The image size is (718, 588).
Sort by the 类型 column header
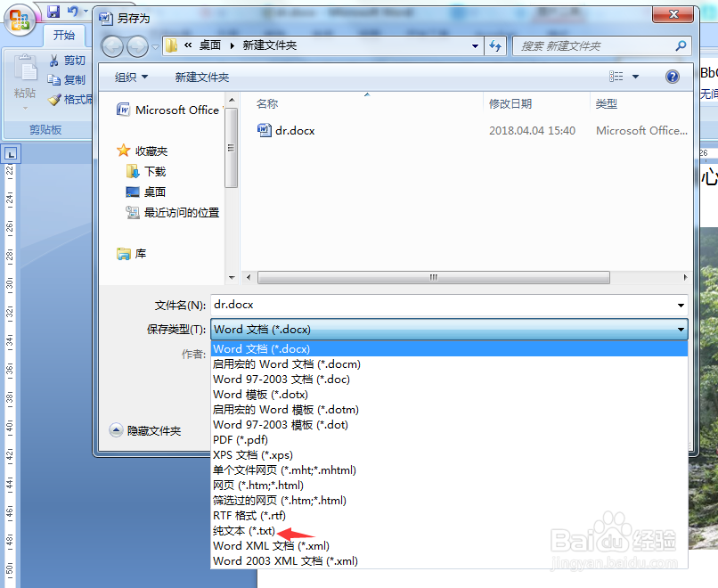pos(607,104)
